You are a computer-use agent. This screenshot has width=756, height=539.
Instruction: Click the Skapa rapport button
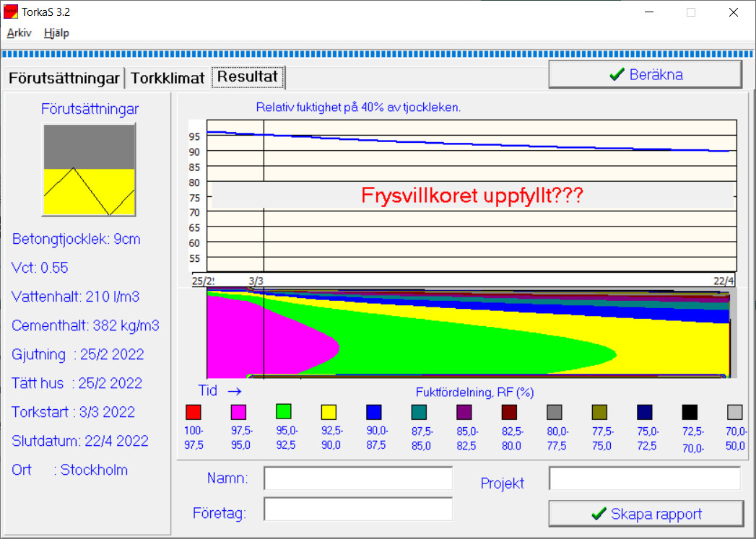(646, 514)
